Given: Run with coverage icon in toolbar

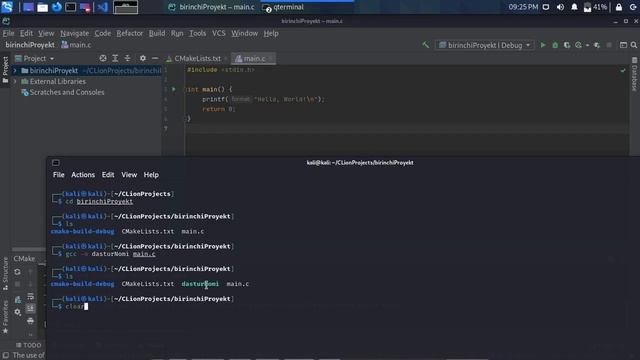Looking at the screenshot, I should pyautogui.click(x=567, y=45).
